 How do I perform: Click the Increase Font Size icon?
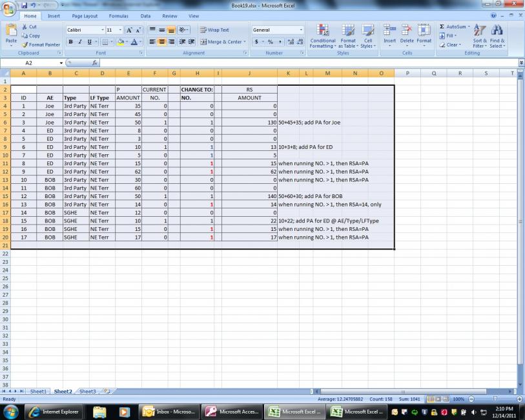[129, 30]
